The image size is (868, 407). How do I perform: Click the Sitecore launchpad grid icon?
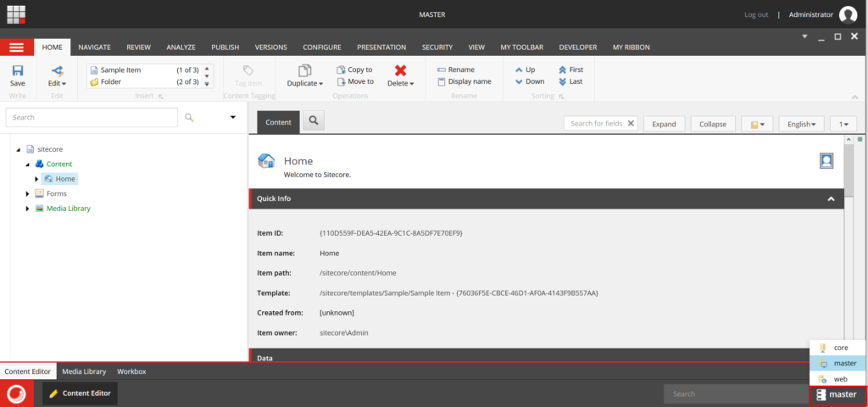pos(16,14)
